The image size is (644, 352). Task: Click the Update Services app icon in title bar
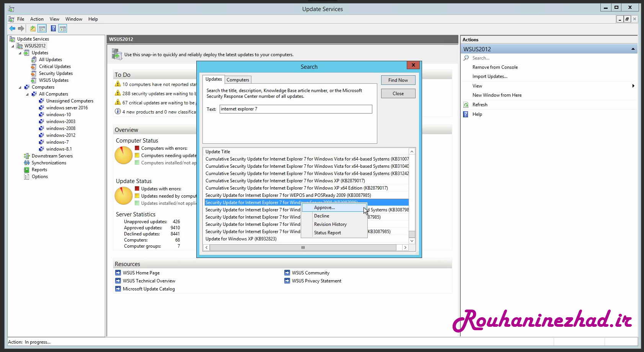click(x=11, y=9)
